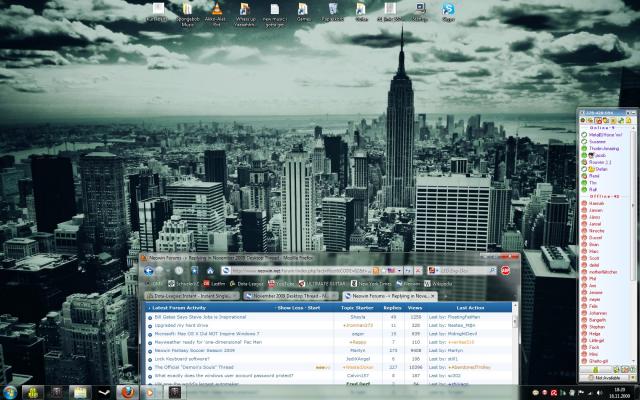Click the flag icon in address bar

coord(391,270)
